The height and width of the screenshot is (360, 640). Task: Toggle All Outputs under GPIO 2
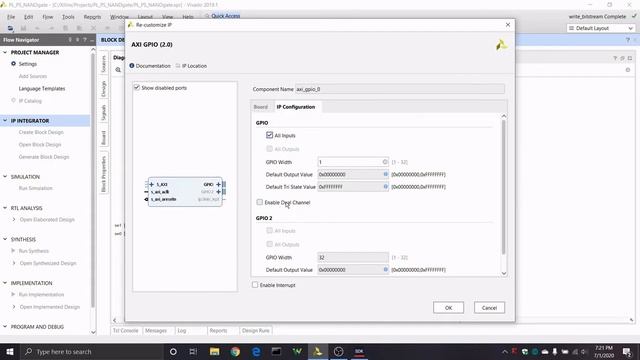tap(269, 244)
